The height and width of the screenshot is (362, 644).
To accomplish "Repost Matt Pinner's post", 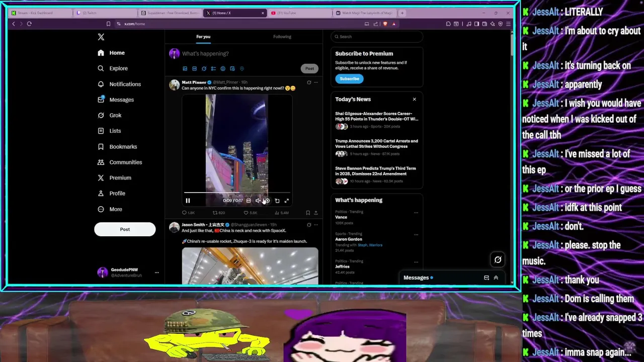I will pos(219,213).
